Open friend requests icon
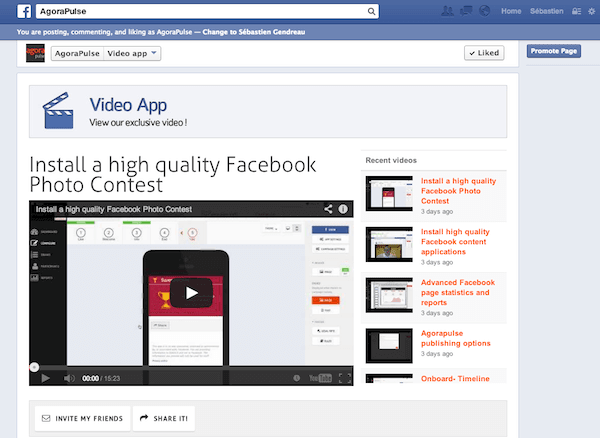 click(447, 11)
